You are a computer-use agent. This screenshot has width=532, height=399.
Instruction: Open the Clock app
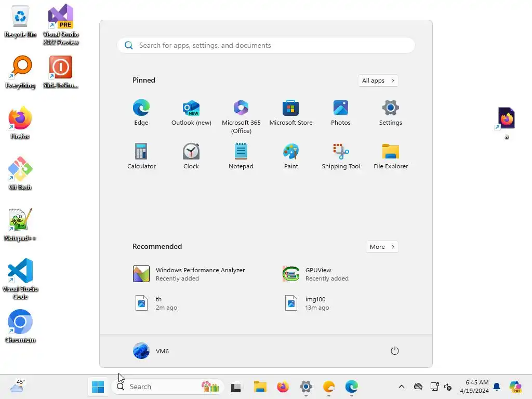pos(191,156)
